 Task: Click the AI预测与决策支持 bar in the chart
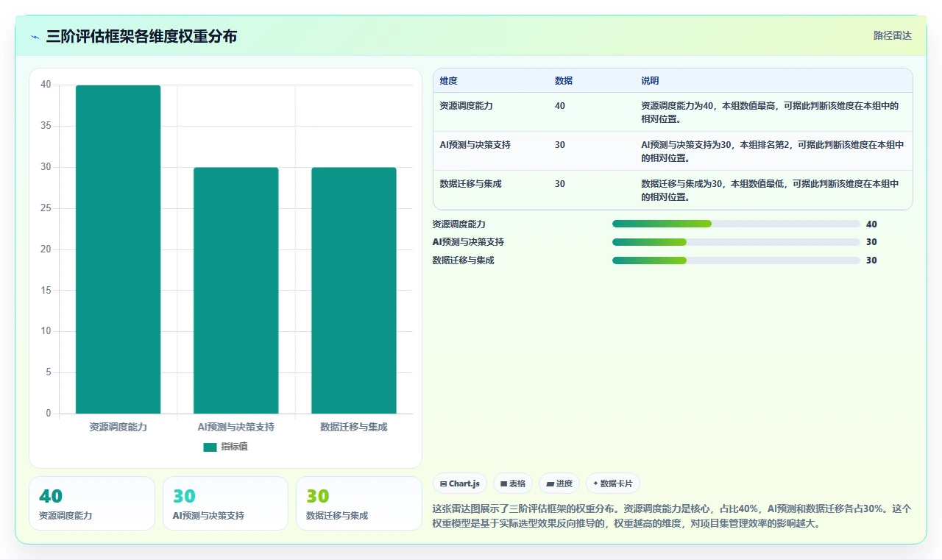pyautogui.click(x=236, y=291)
